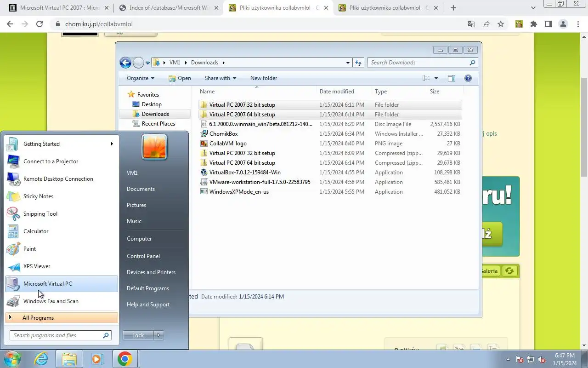
Task: Click the Lock button
Action: 138,335
